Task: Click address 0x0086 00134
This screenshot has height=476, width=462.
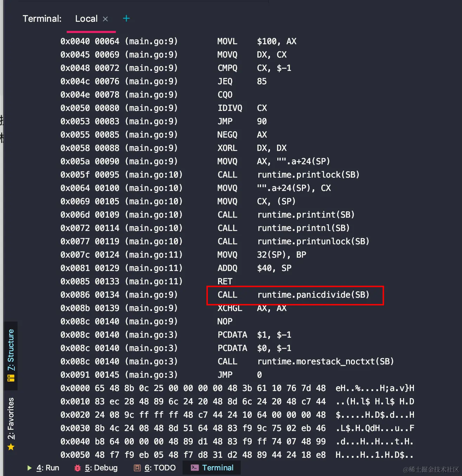Action: click(x=90, y=295)
